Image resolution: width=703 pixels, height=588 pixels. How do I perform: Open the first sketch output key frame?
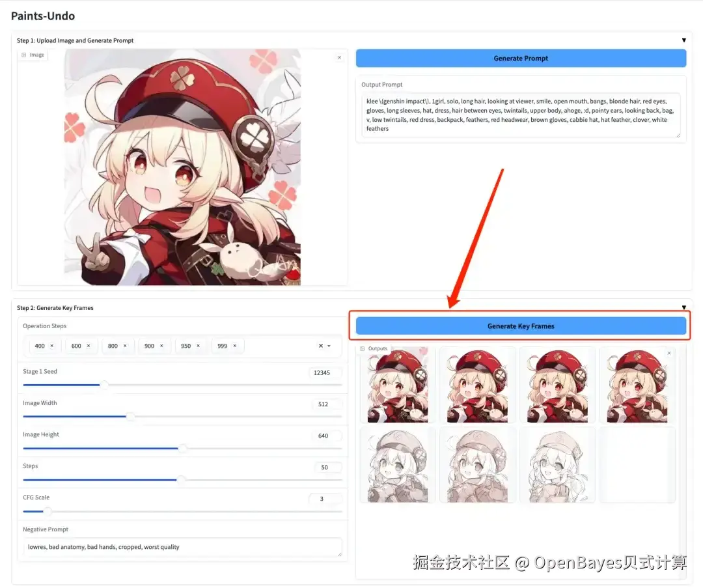click(x=398, y=465)
